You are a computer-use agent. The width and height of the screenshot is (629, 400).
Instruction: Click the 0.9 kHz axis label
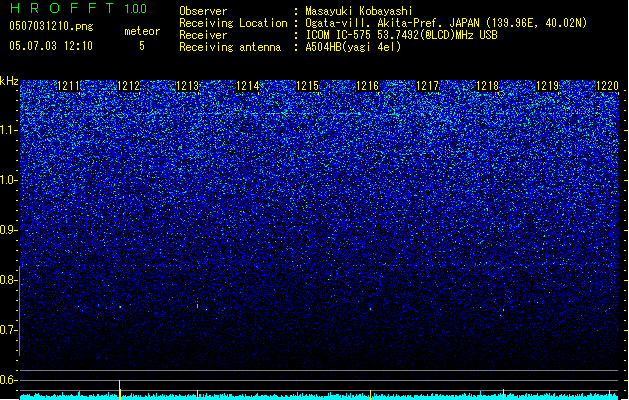[x=9, y=230]
